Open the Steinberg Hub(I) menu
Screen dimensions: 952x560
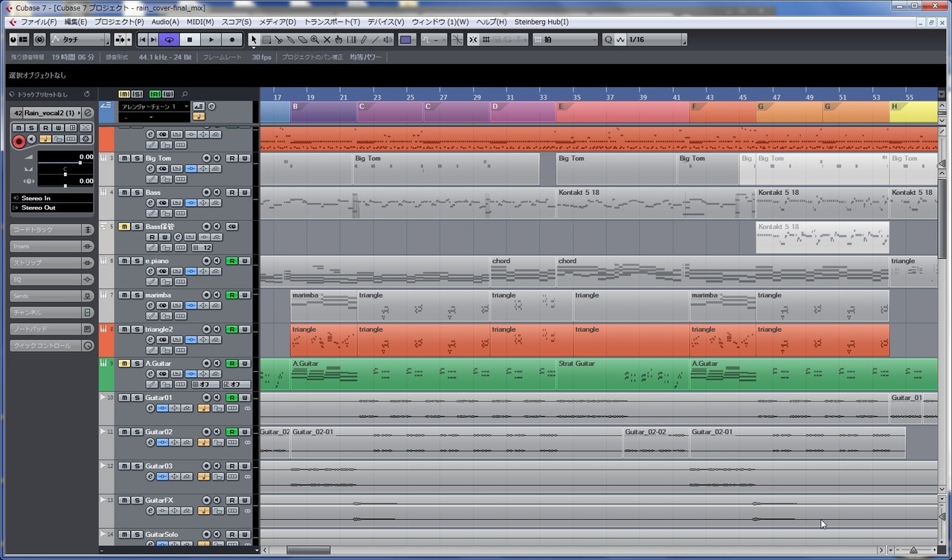(541, 22)
